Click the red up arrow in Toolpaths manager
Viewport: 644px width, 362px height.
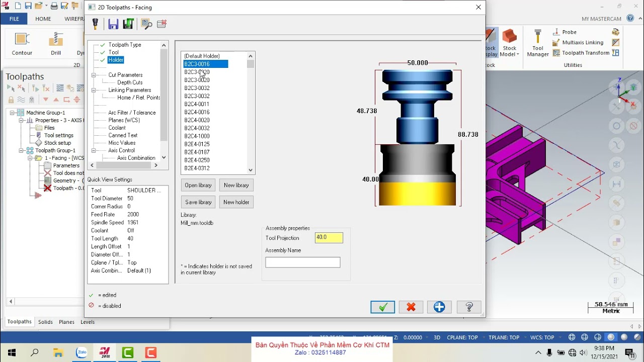[56, 100]
